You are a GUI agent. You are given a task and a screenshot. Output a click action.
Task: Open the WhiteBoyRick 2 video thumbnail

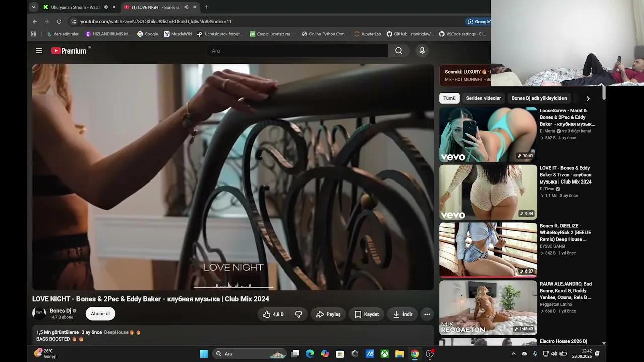[x=488, y=250]
